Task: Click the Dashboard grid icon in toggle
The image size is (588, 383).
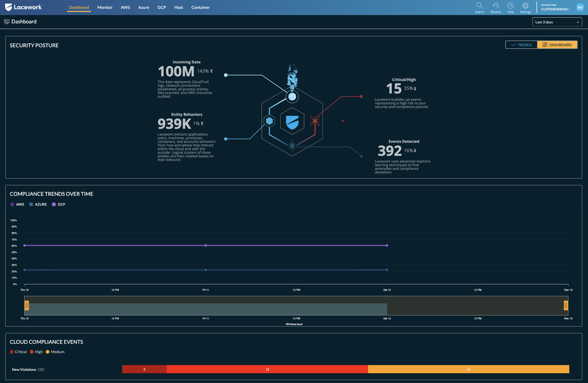Action: [545, 45]
